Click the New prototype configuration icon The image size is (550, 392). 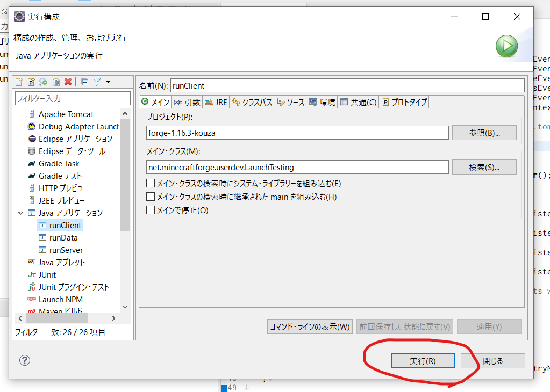pos(31,82)
